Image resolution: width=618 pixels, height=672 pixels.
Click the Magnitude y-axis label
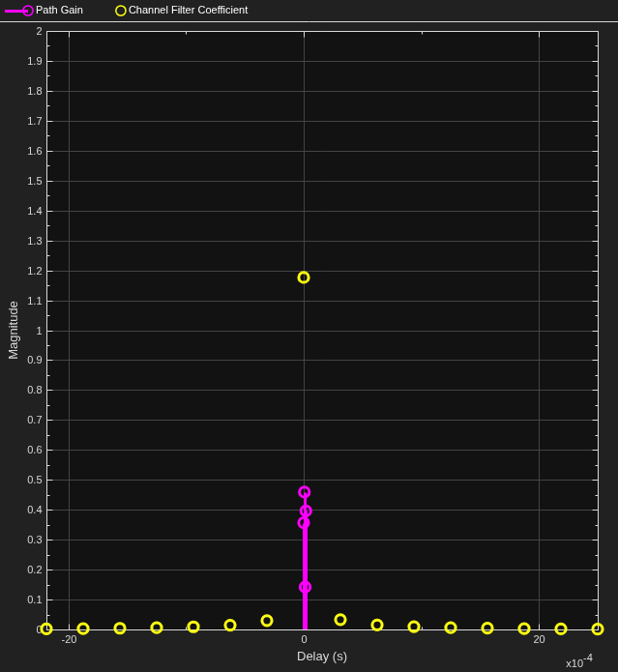pyautogui.click(x=14, y=330)
